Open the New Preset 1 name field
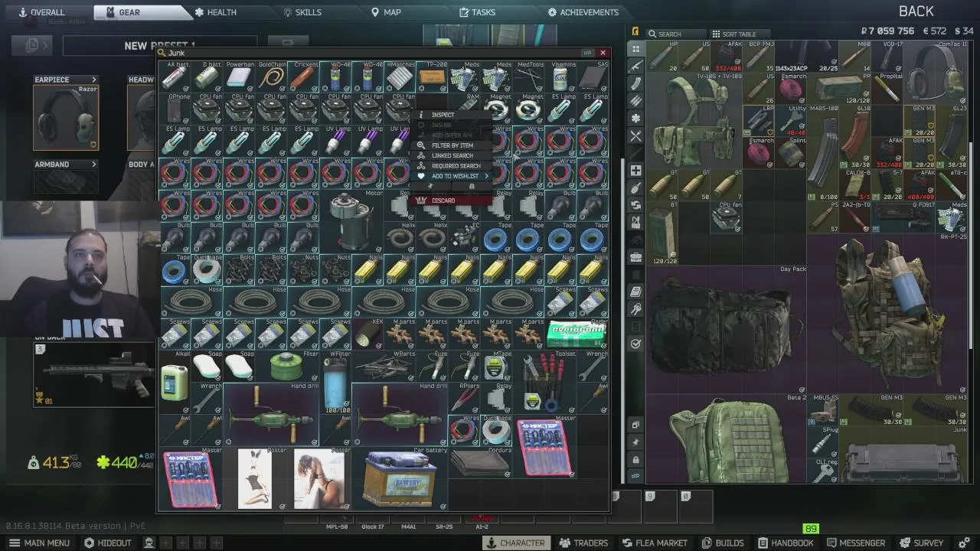Viewport: 980px width, 551px height. pyautogui.click(x=160, y=46)
